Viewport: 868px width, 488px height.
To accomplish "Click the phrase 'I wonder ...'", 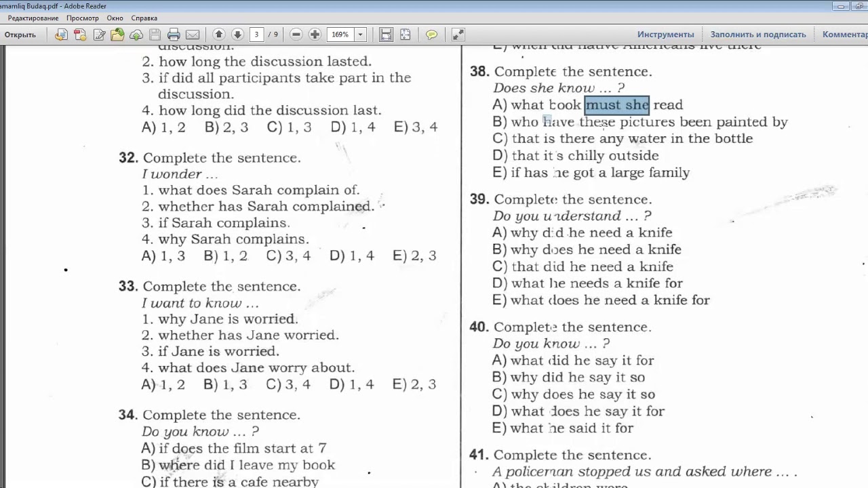I will [x=180, y=174].
